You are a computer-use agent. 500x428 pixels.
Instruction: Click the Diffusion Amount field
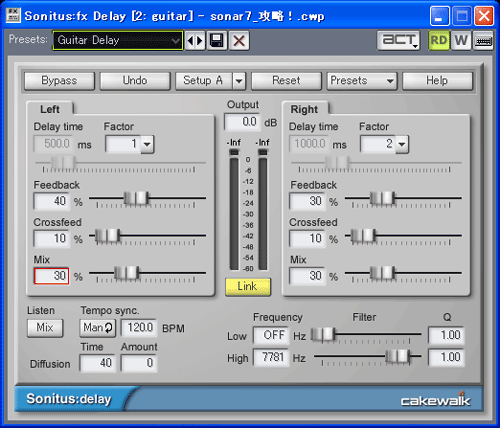point(139,363)
